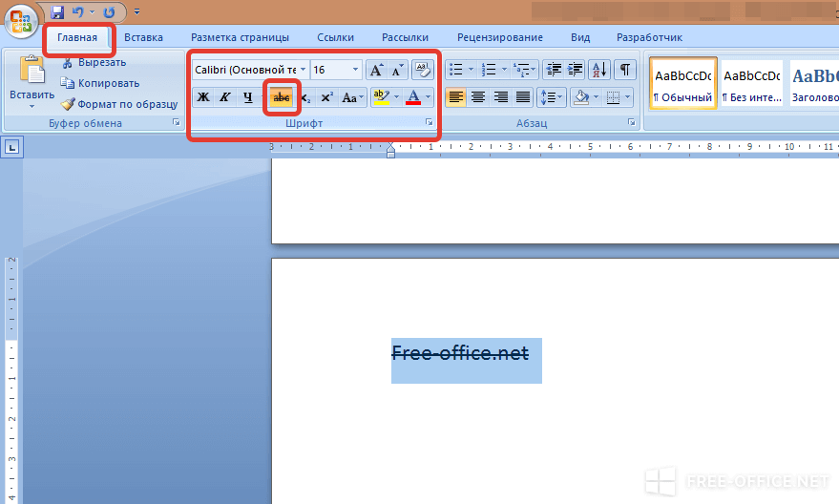This screenshot has width=839, height=504.
Task: Switch to the Ссылки tab
Action: 335,37
